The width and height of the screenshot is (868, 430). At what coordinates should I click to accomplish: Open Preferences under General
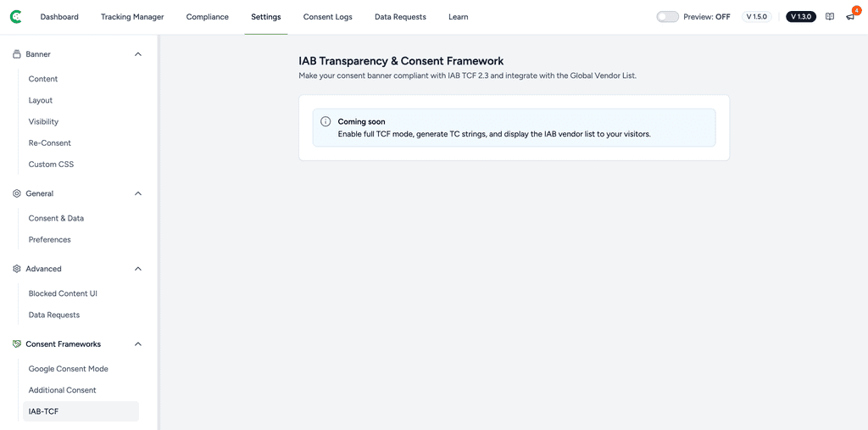(x=50, y=240)
